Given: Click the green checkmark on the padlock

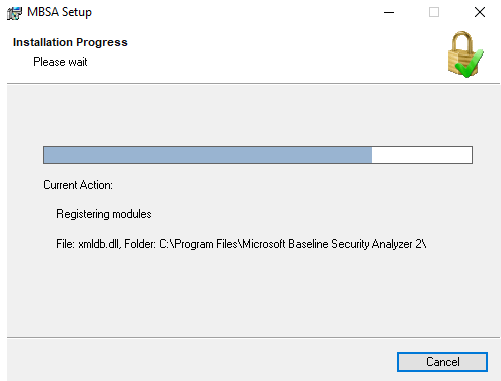Looking at the screenshot, I should (470, 63).
